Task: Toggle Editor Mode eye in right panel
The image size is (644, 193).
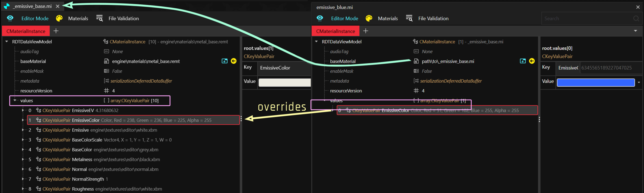Action: [x=320, y=18]
